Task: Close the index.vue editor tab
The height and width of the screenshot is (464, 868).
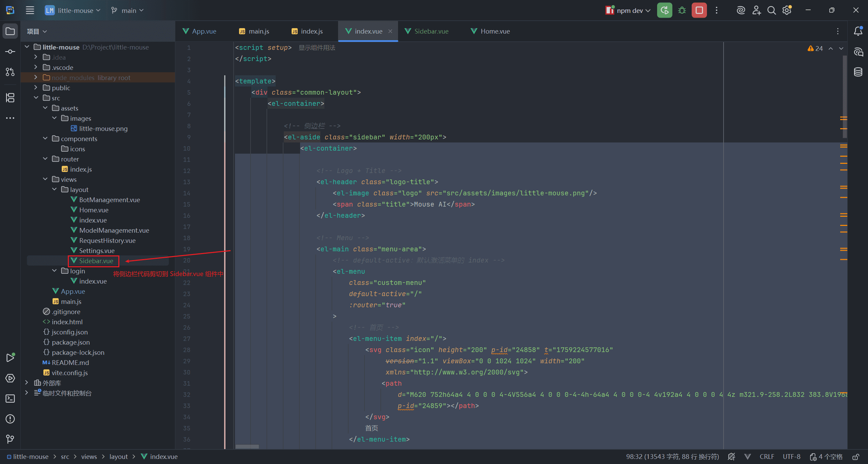Action: [390, 31]
